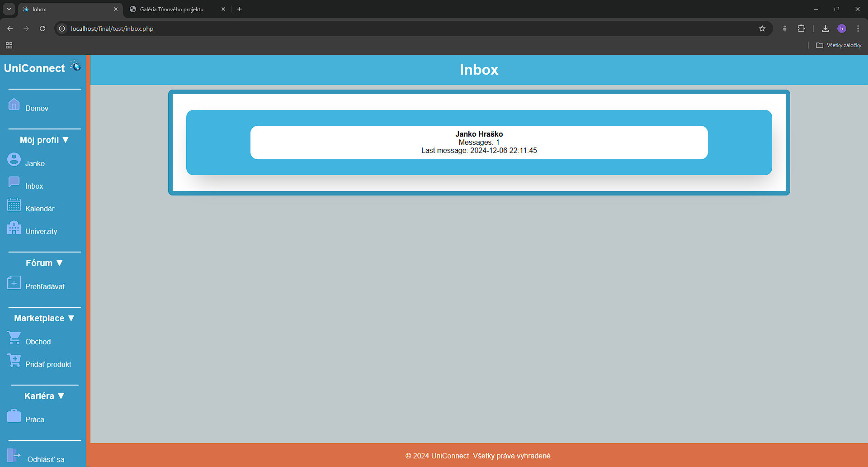This screenshot has width=868, height=467.
Task: Click the UniConnect logo icon
Action: [x=75, y=66]
